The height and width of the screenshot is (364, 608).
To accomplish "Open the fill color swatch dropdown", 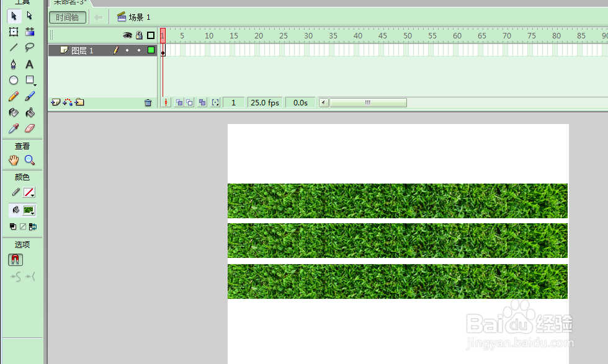I will pos(29,210).
